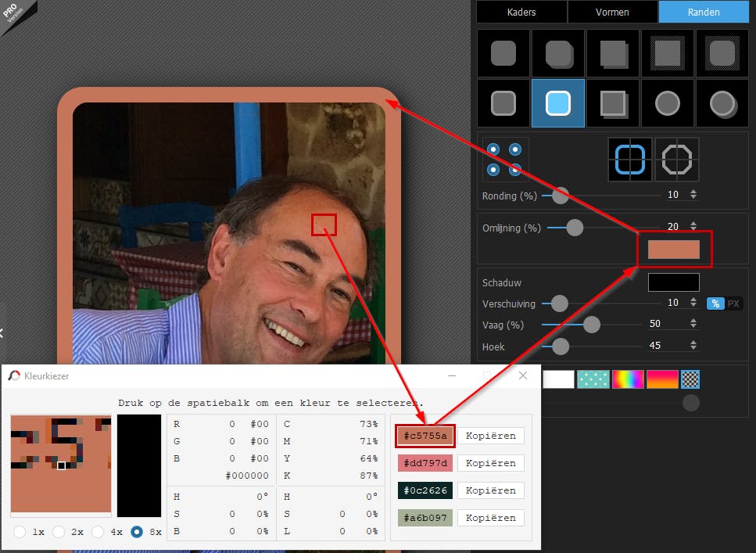
Task: Pick the first plain rounded square style
Action: [x=503, y=54]
